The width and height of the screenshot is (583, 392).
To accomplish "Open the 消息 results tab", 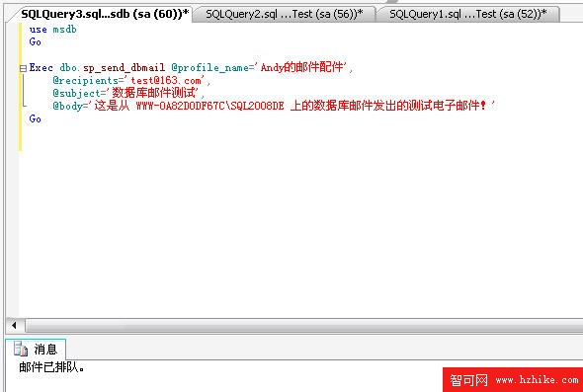I will coord(36,350).
